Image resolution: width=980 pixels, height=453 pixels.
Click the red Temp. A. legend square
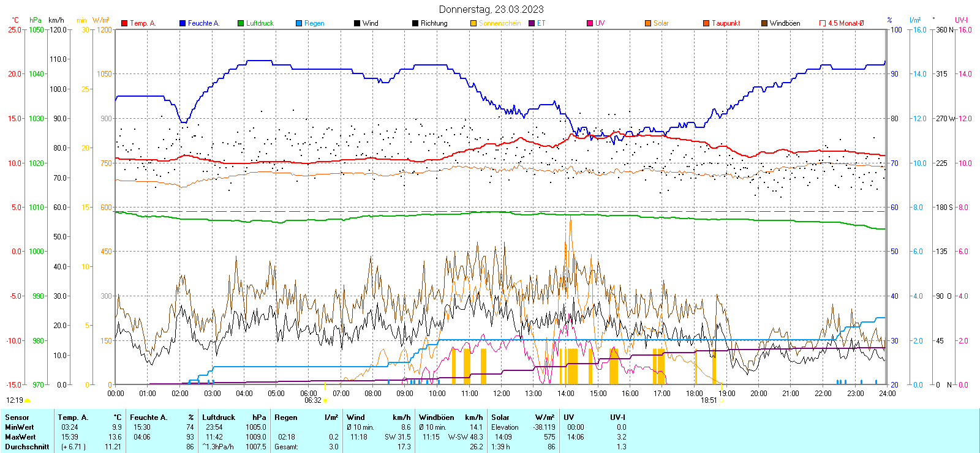[124, 23]
